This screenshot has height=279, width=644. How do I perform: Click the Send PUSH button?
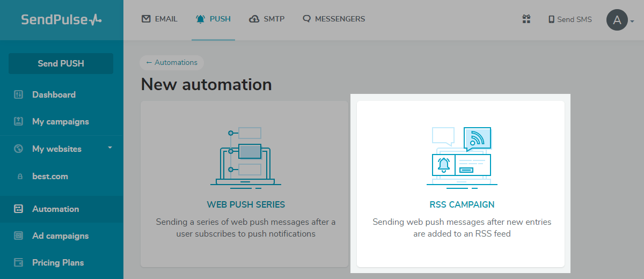tap(61, 63)
